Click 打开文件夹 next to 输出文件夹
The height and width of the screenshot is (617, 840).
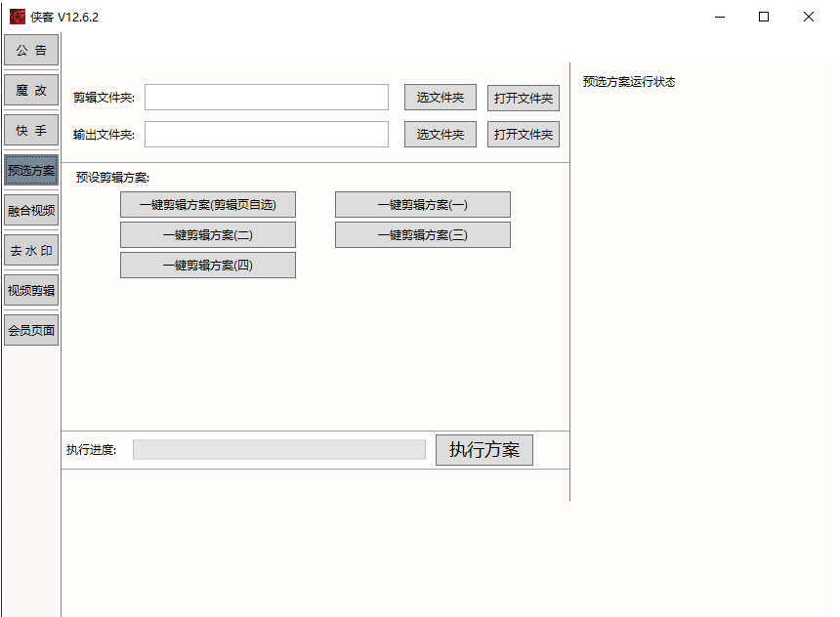(523, 134)
